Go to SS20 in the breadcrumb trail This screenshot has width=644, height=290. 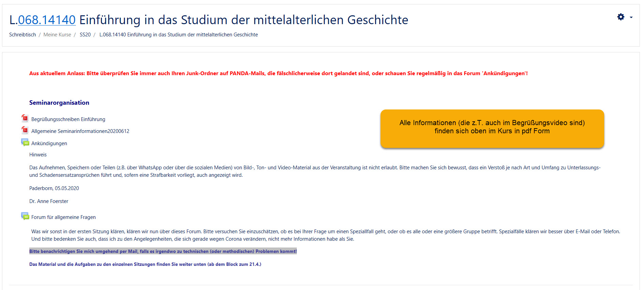[85, 35]
